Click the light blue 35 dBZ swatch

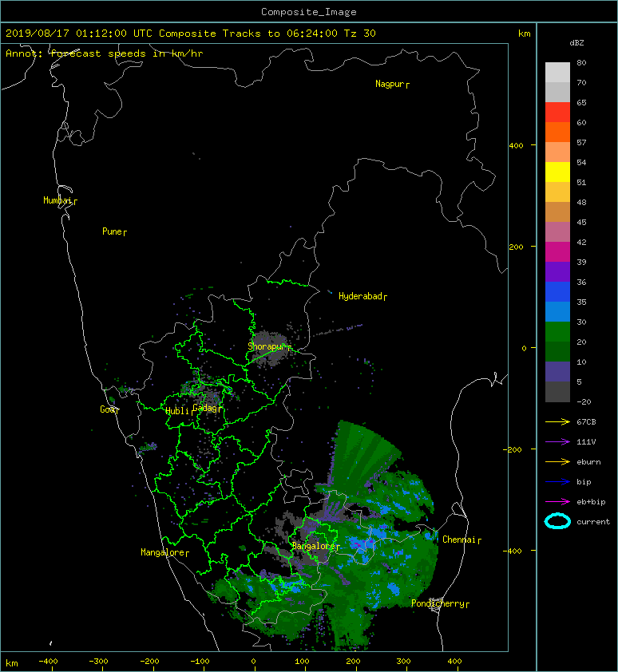click(557, 311)
